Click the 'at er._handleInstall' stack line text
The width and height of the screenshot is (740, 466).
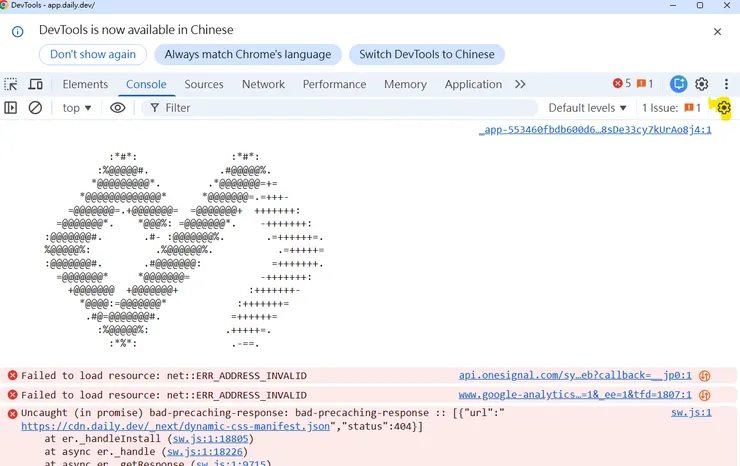(102, 439)
